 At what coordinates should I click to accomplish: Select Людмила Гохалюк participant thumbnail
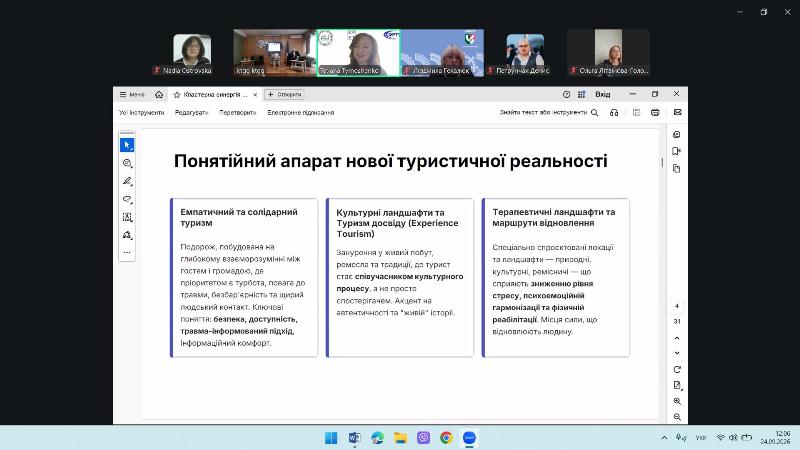442,53
